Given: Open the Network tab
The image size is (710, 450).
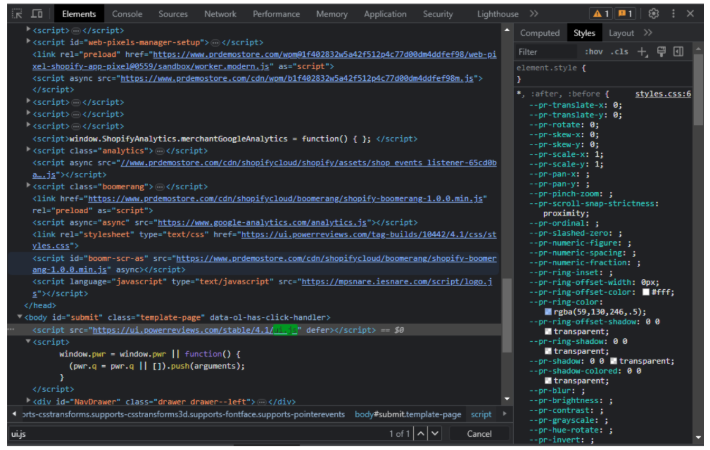Looking at the screenshot, I should (220, 14).
